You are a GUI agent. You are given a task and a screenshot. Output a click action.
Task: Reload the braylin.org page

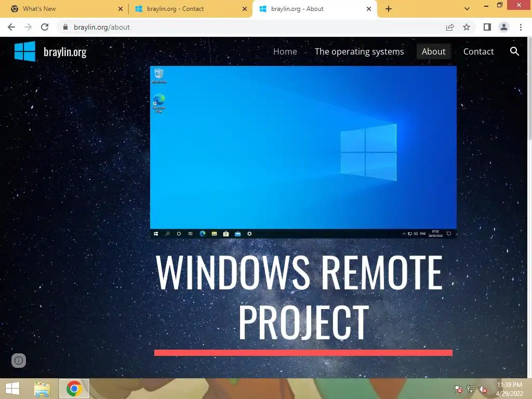pos(45,27)
